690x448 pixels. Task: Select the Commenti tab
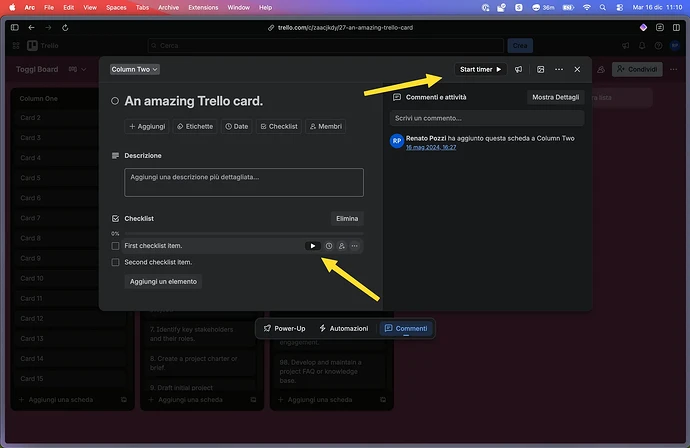click(406, 329)
